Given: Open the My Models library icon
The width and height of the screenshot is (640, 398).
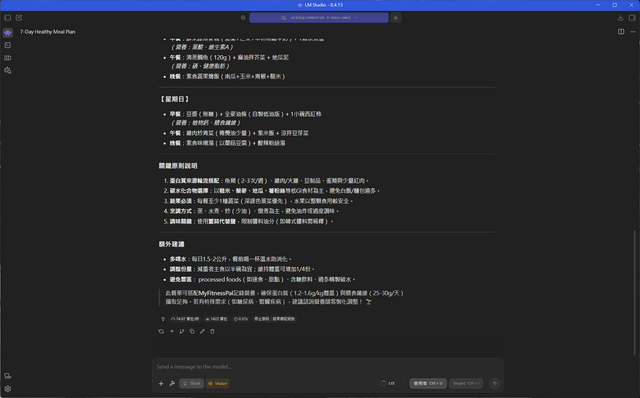Looking at the screenshot, I should (8, 58).
